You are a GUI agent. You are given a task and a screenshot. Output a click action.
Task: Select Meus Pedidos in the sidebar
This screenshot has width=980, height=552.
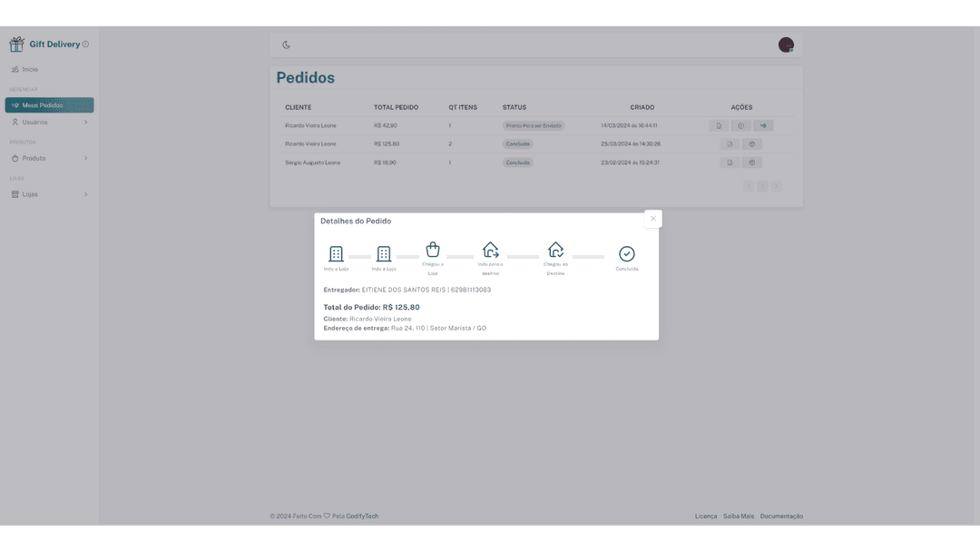tap(49, 105)
